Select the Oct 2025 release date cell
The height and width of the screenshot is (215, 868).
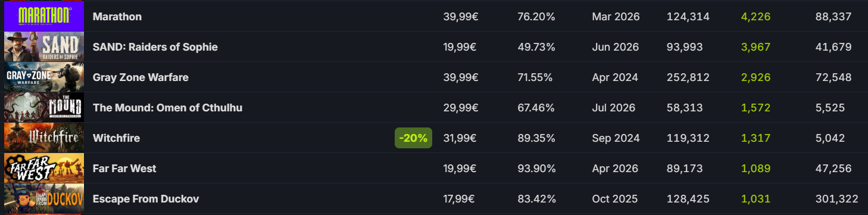(x=614, y=199)
